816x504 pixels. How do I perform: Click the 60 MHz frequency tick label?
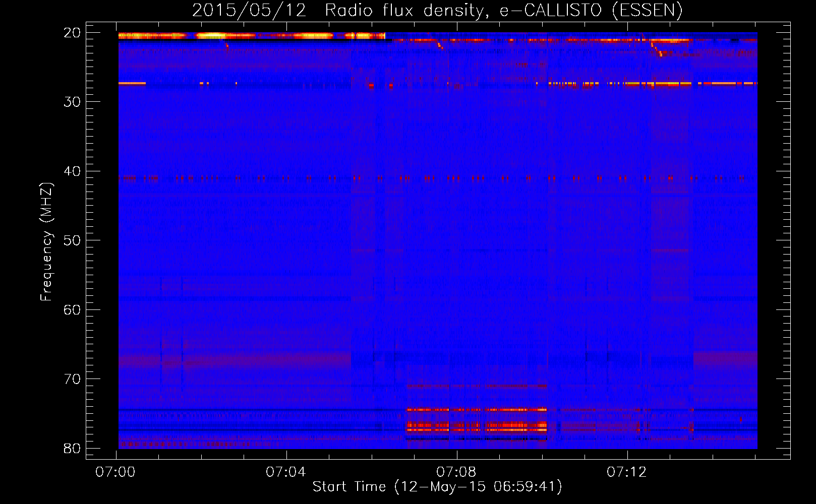point(72,310)
